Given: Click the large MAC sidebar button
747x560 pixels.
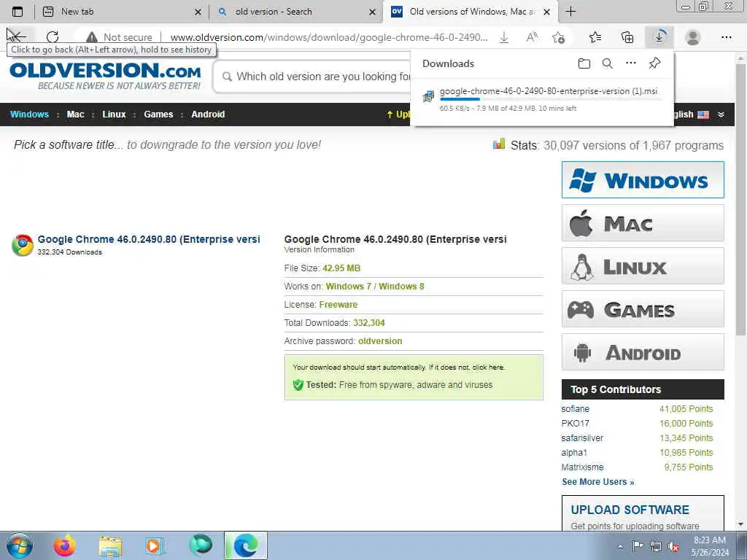Looking at the screenshot, I should tap(643, 223).
